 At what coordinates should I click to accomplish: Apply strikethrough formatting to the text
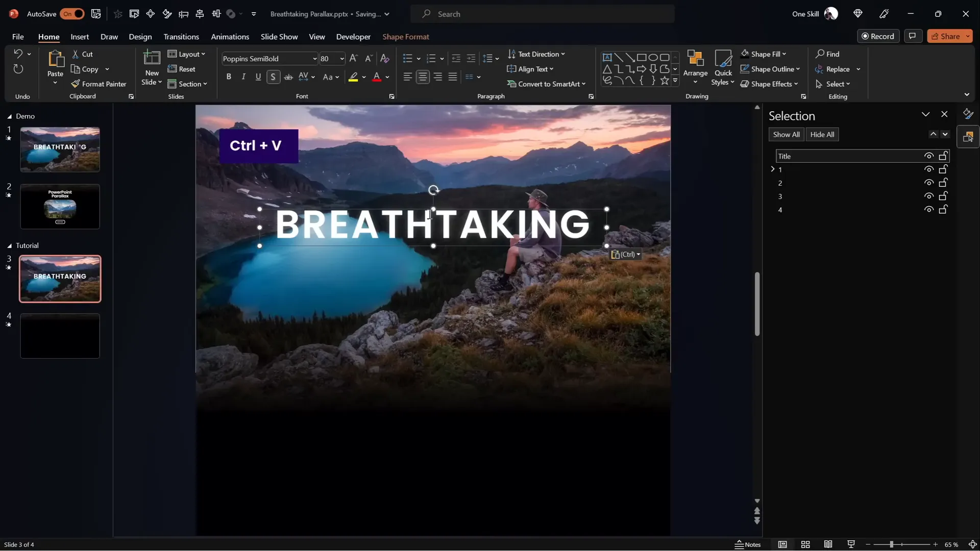pyautogui.click(x=288, y=77)
